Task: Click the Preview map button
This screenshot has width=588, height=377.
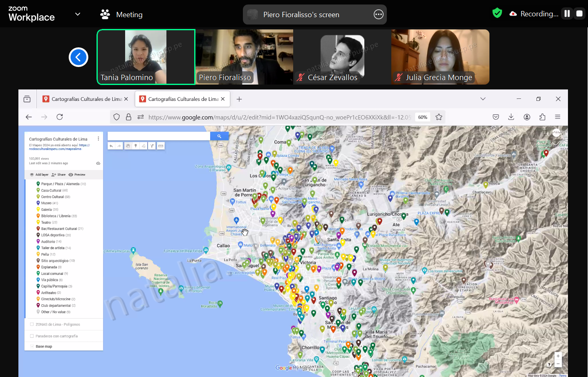Action: pos(77,174)
